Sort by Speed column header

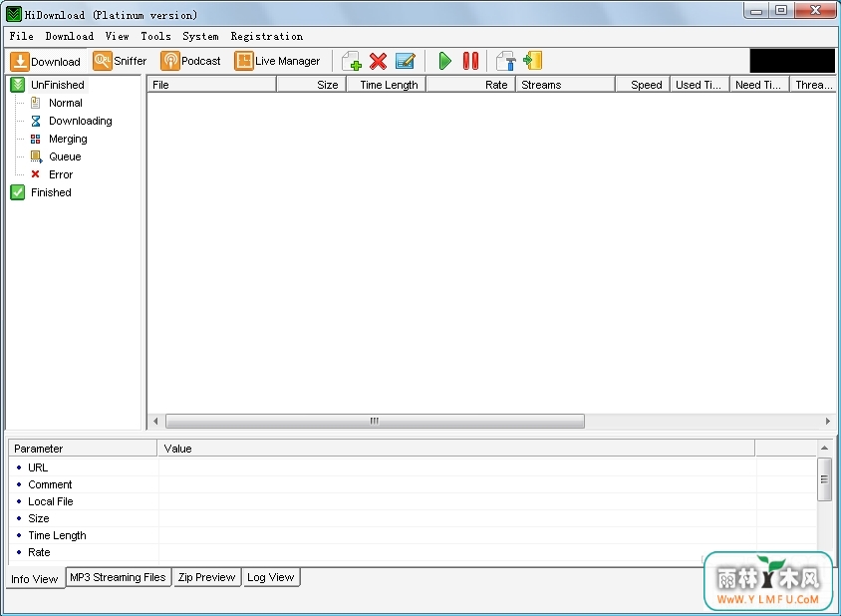(643, 85)
